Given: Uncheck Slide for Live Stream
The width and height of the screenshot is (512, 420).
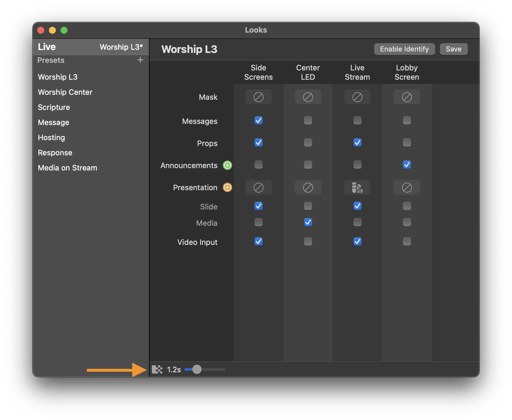Looking at the screenshot, I should pos(357,206).
